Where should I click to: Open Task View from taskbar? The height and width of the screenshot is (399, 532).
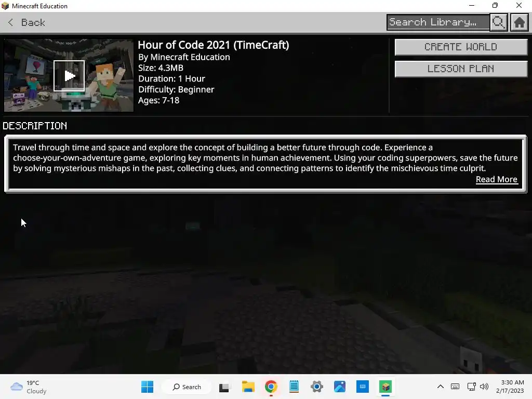(224, 387)
